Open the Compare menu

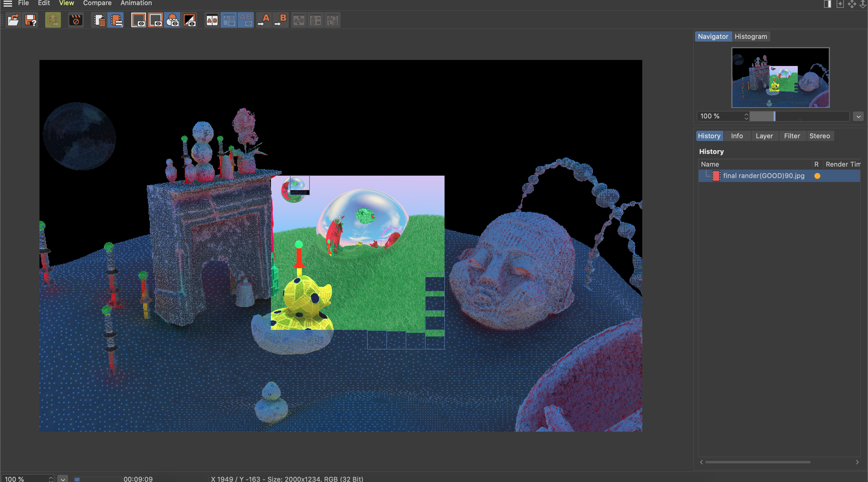click(97, 3)
